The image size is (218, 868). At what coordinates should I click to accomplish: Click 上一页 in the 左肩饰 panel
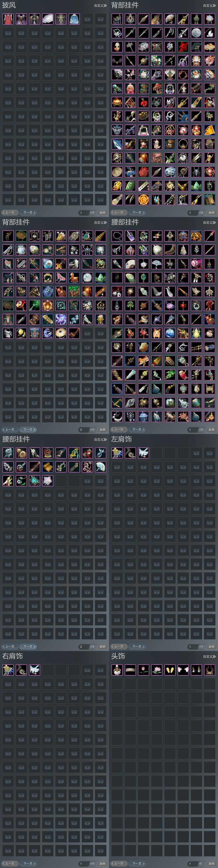[x=119, y=647]
